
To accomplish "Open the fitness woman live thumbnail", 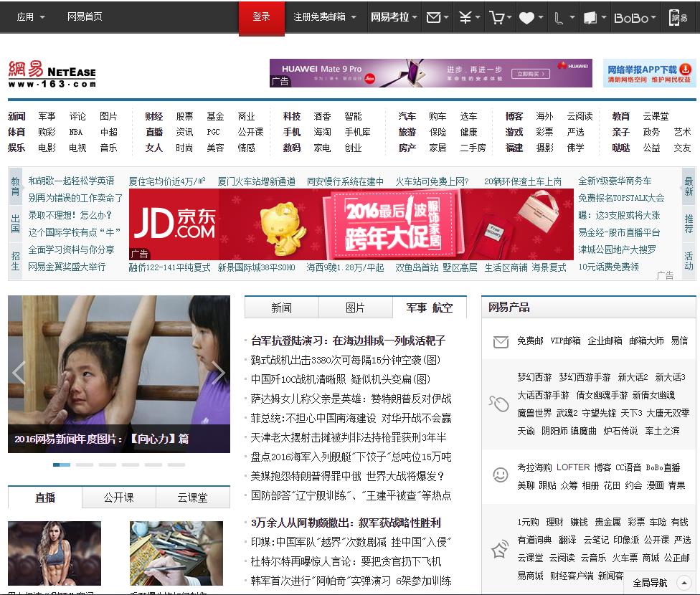I will pyautogui.click(x=55, y=553).
